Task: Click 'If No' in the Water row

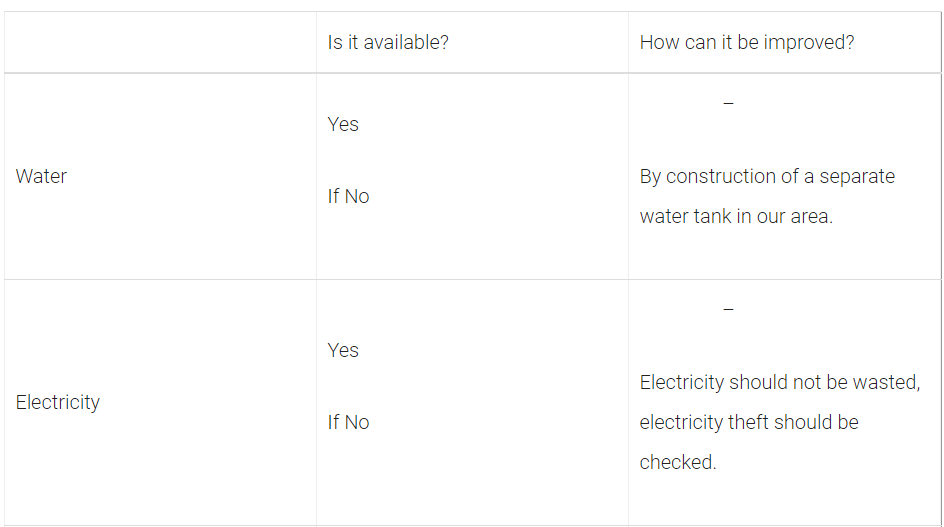Action: click(x=348, y=196)
